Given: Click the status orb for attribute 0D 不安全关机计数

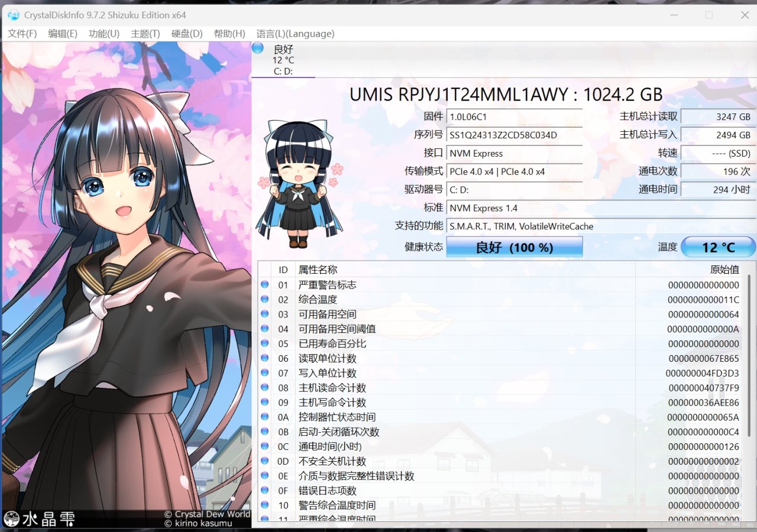Looking at the screenshot, I should point(264,461).
